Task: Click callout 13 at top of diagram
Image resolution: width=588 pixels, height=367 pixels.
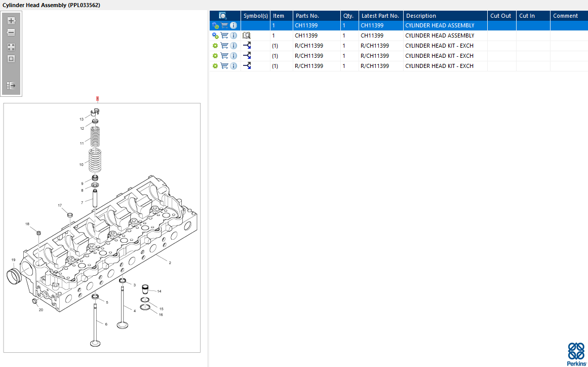Action: 82,119
